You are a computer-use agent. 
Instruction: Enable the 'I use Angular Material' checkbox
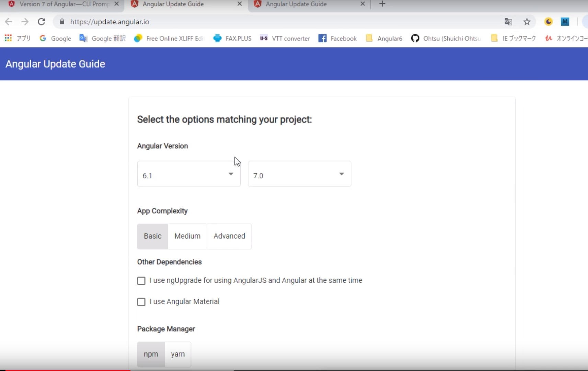pyautogui.click(x=141, y=302)
